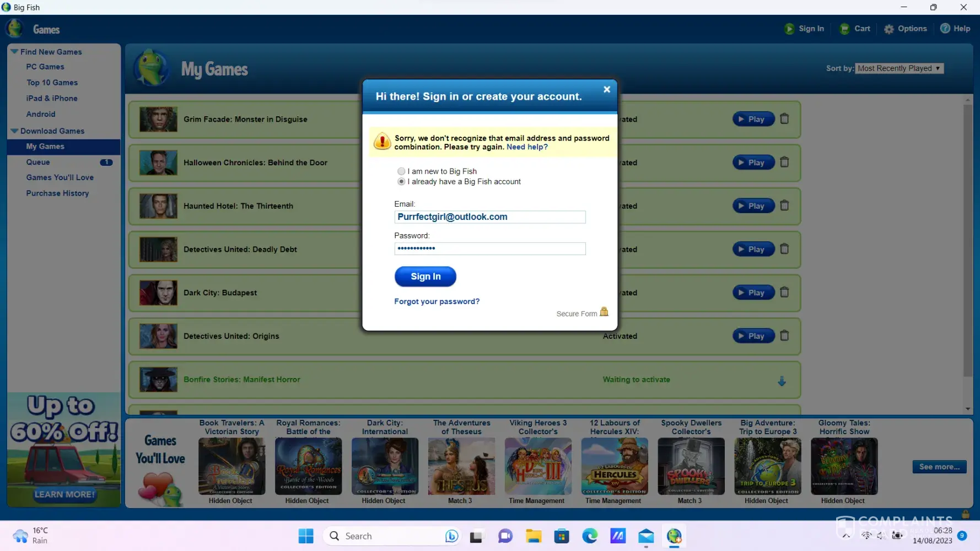Open Options gear in top bar

[905, 29]
